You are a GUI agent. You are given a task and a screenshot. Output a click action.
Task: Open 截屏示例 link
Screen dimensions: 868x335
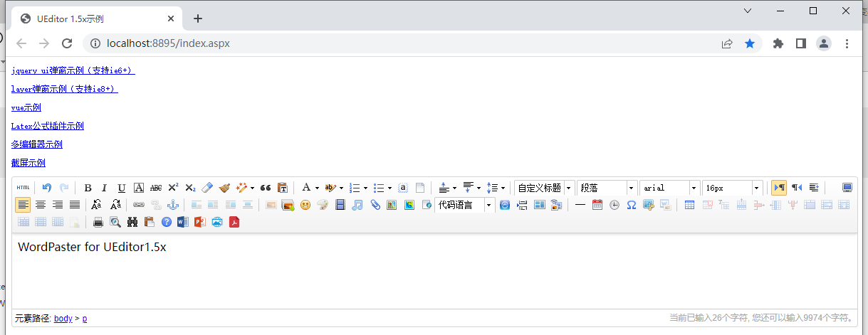(28, 163)
